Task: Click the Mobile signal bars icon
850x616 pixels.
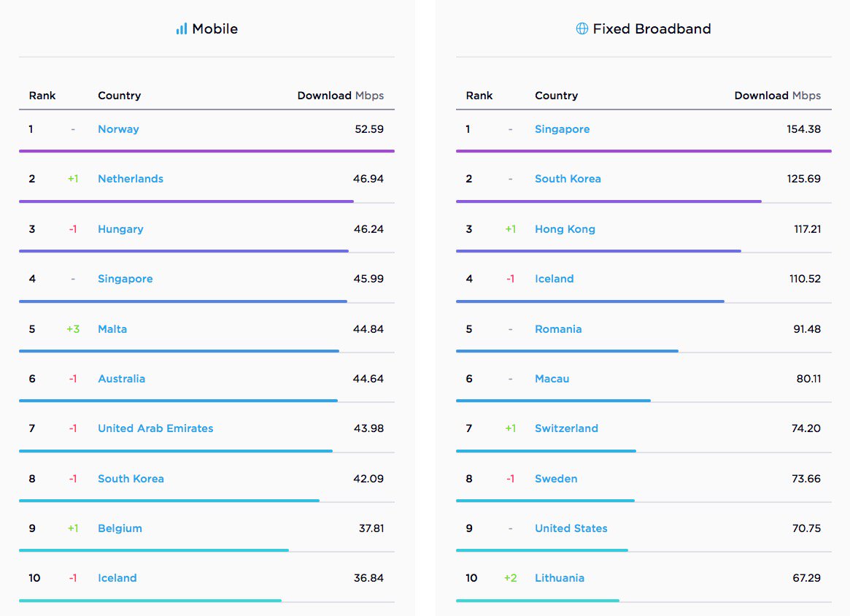Action: click(x=182, y=29)
